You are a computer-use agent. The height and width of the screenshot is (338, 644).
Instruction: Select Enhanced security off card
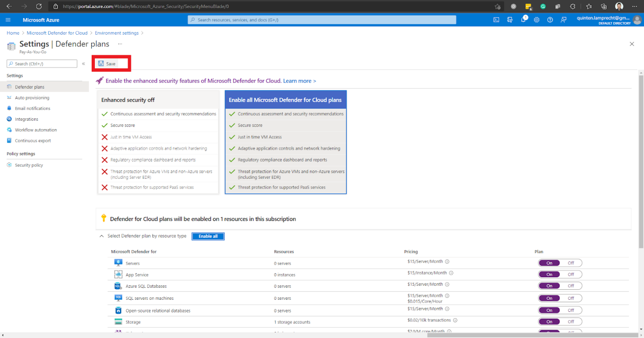tap(158, 142)
